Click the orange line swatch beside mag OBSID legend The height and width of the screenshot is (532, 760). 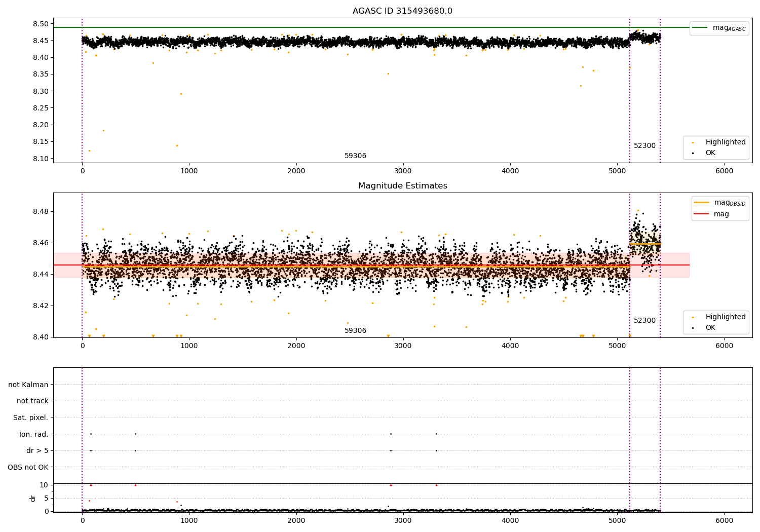(701, 202)
